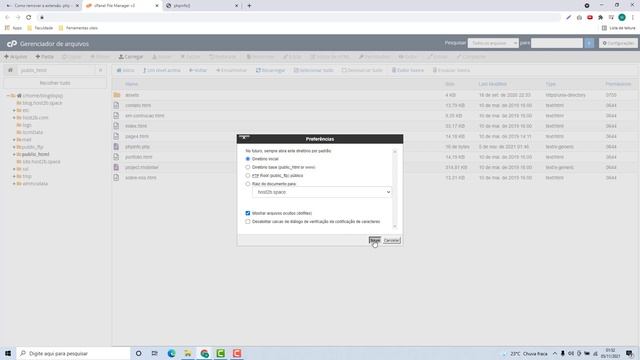Click the Exibir lixeira button
Screen dimensions: 640x360
408,70
